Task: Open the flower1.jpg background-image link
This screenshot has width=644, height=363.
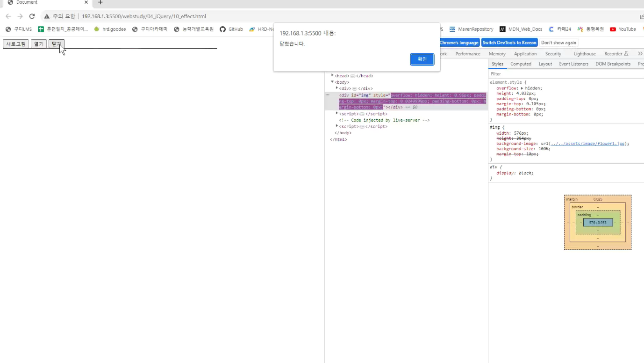Action: 587,144
